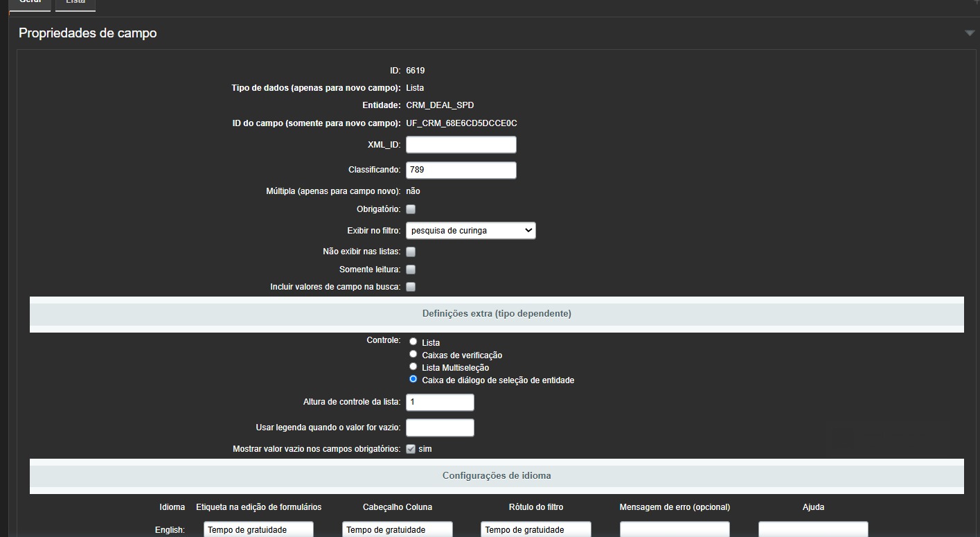The image size is (980, 537).
Task: Click Usar legenda quando valor vazio field
Action: [440, 428]
